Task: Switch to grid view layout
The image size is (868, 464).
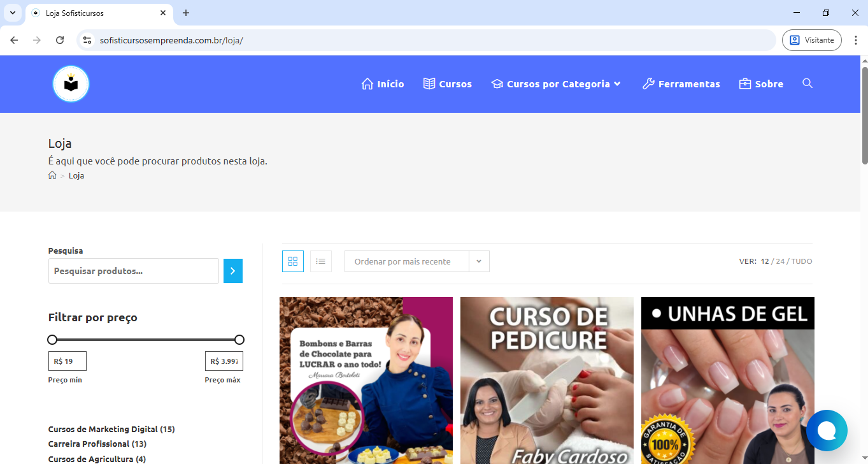Action: point(293,261)
